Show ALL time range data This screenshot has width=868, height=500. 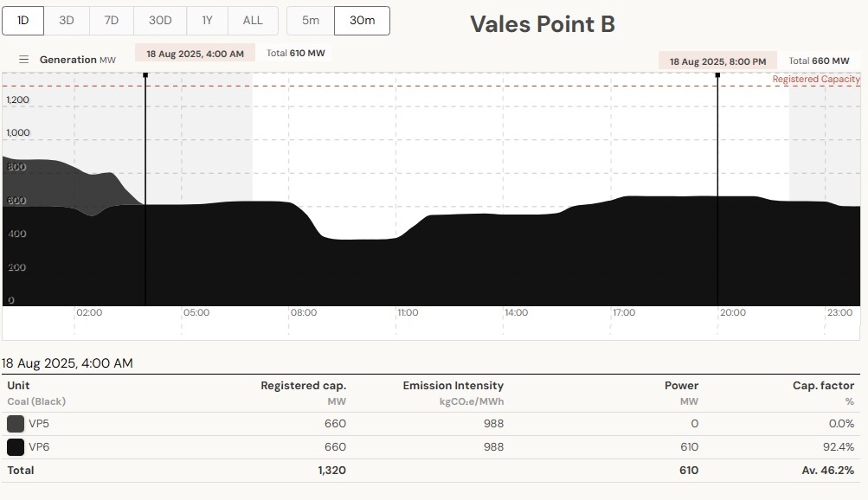[x=253, y=21]
